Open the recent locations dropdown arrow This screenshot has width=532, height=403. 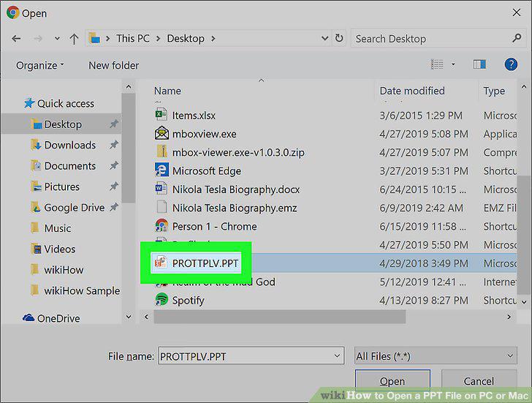[57, 39]
